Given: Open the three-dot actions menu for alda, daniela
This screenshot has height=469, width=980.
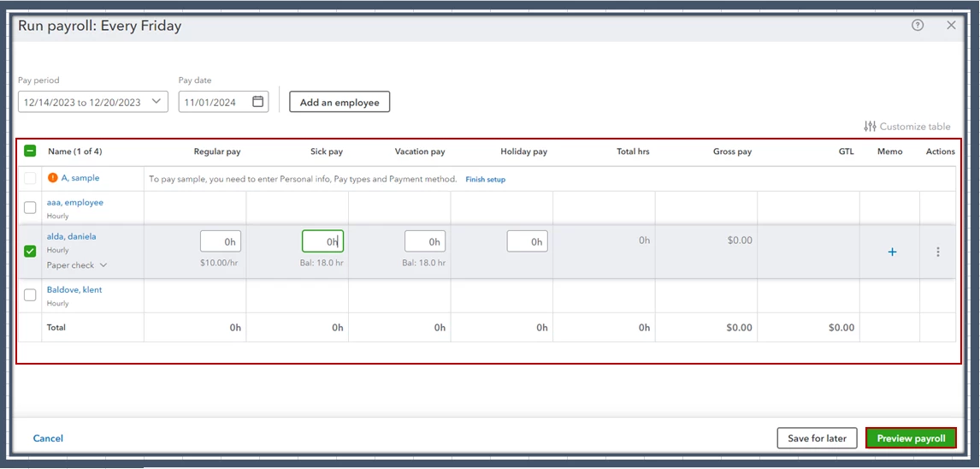Looking at the screenshot, I should click(x=937, y=252).
